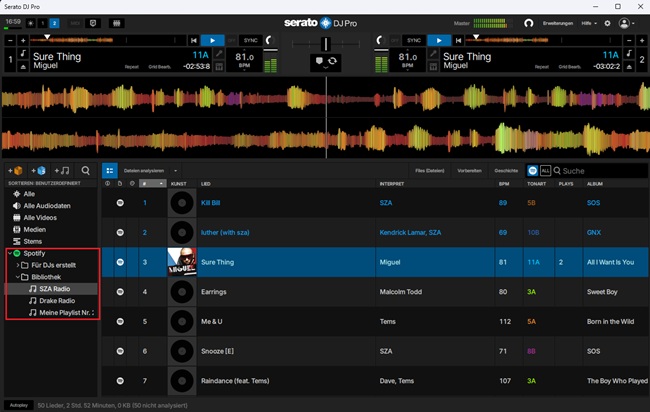Open the Hilfe dropdown menu
This screenshot has height=412, width=650.
point(589,23)
